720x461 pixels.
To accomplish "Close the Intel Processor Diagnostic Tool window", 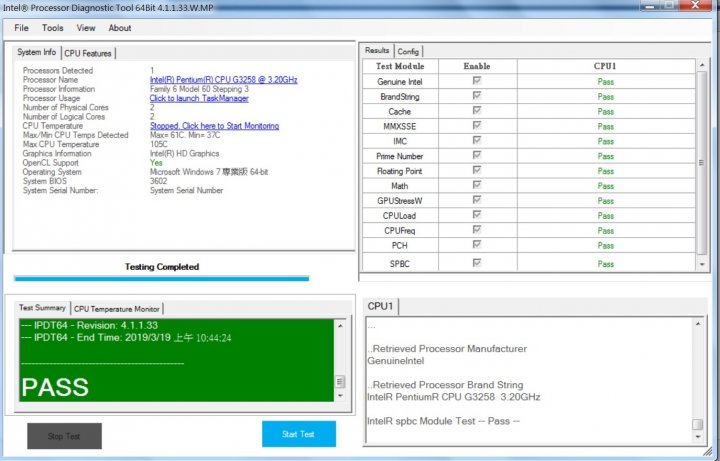I will [x=695, y=5].
